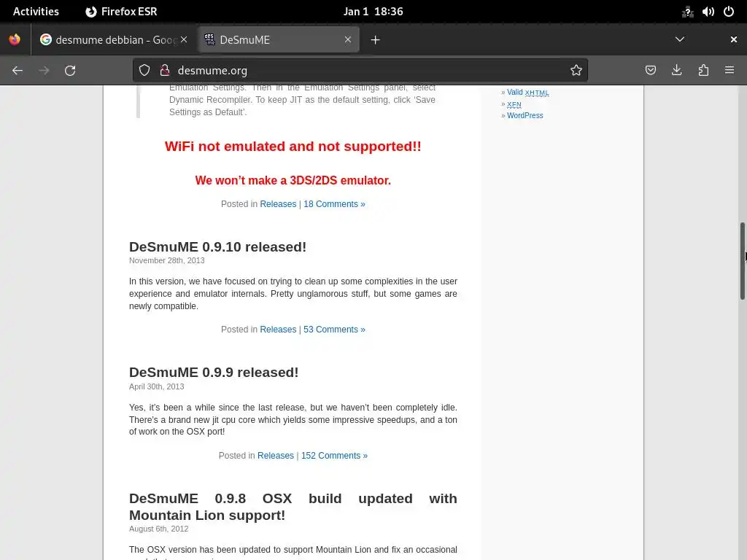Open the DeSmuME 0.9.10 released post
Image resolution: width=747 pixels, height=560 pixels.
[x=217, y=246]
